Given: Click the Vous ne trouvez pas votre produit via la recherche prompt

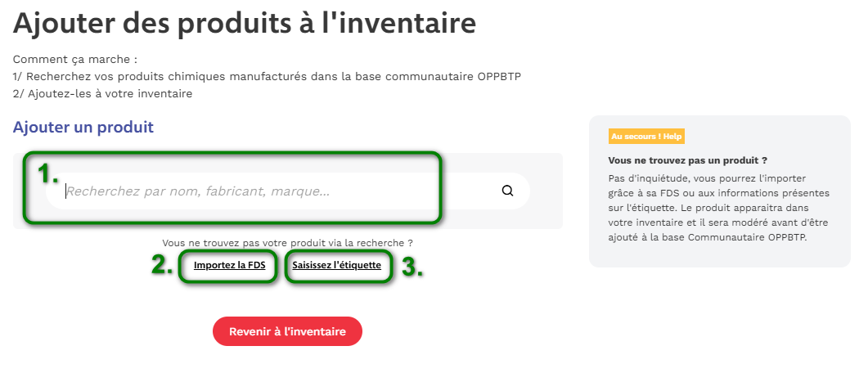Looking at the screenshot, I should 287,243.
